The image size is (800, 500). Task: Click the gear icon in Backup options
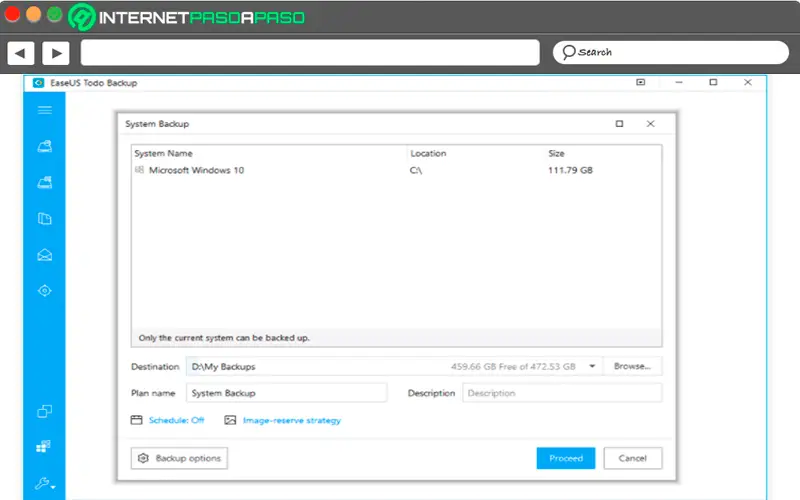(x=143, y=458)
